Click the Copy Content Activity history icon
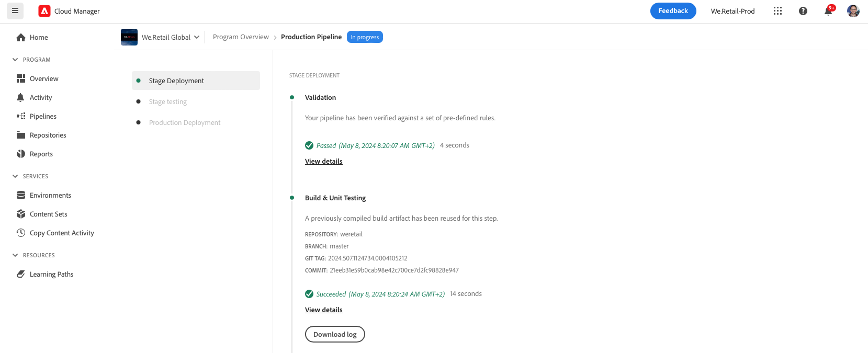Viewport: 868px width, 353px height. coord(21,233)
